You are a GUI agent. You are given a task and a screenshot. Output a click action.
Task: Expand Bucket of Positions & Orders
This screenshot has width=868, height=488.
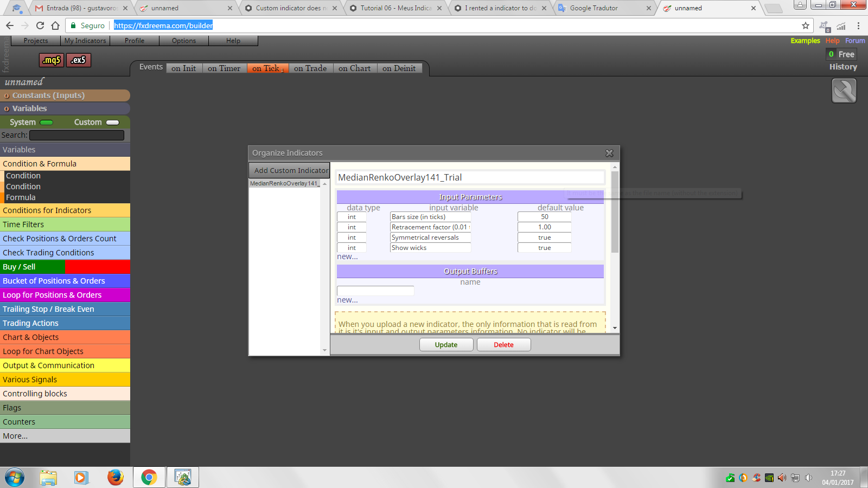(x=65, y=281)
